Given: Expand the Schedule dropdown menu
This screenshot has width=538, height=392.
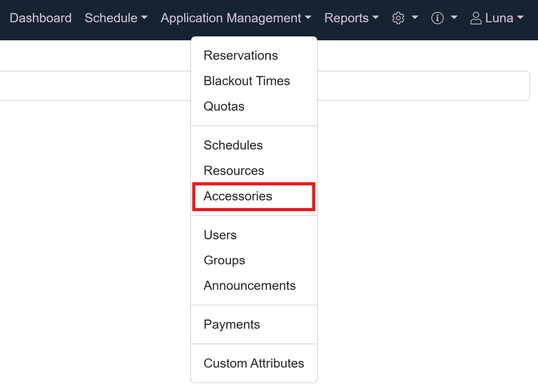Looking at the screenshot, I should pos(116,18).
